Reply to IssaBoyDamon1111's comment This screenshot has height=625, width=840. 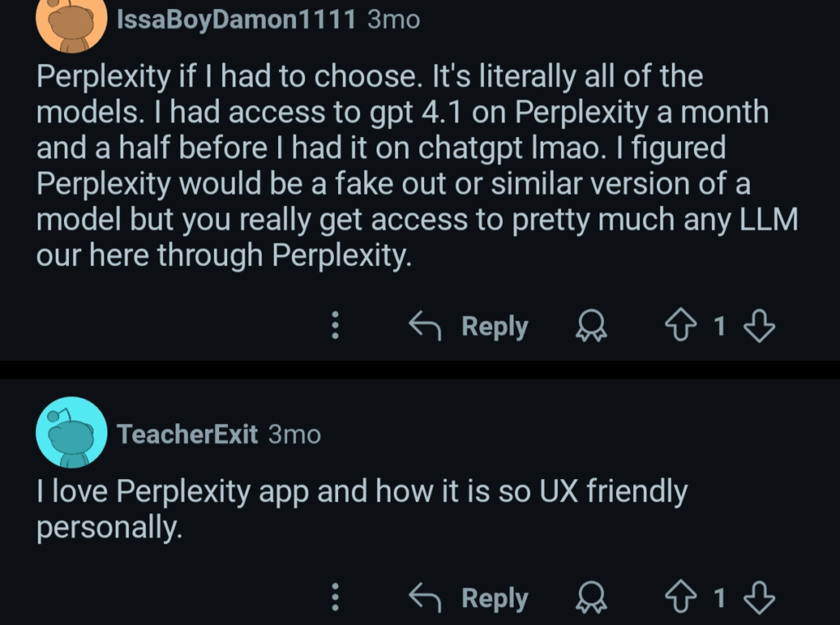coord(495,326)
